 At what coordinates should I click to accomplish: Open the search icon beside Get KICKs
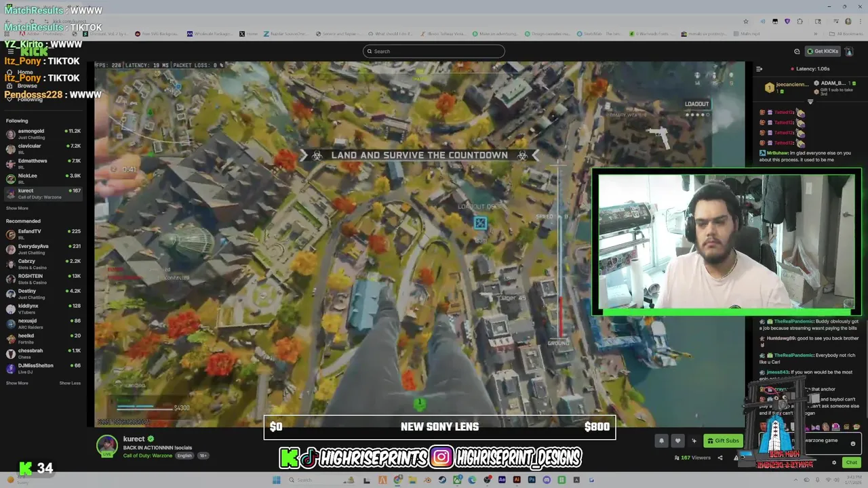pyautogui.click(x=797, y=52)
